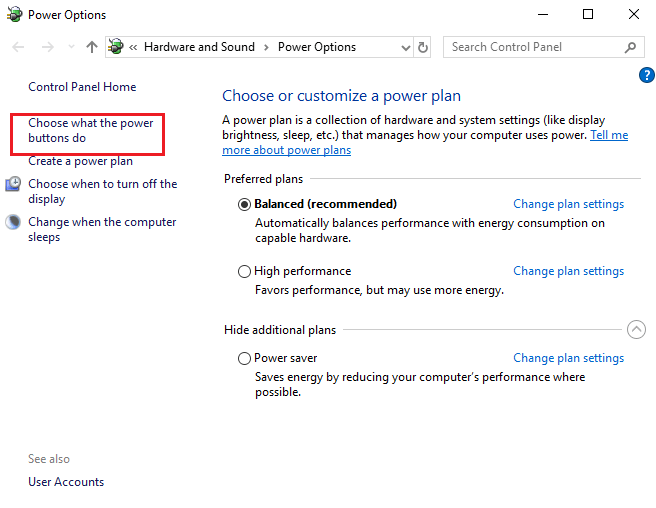Click the Search Control Panel field

tap(530, 47)
